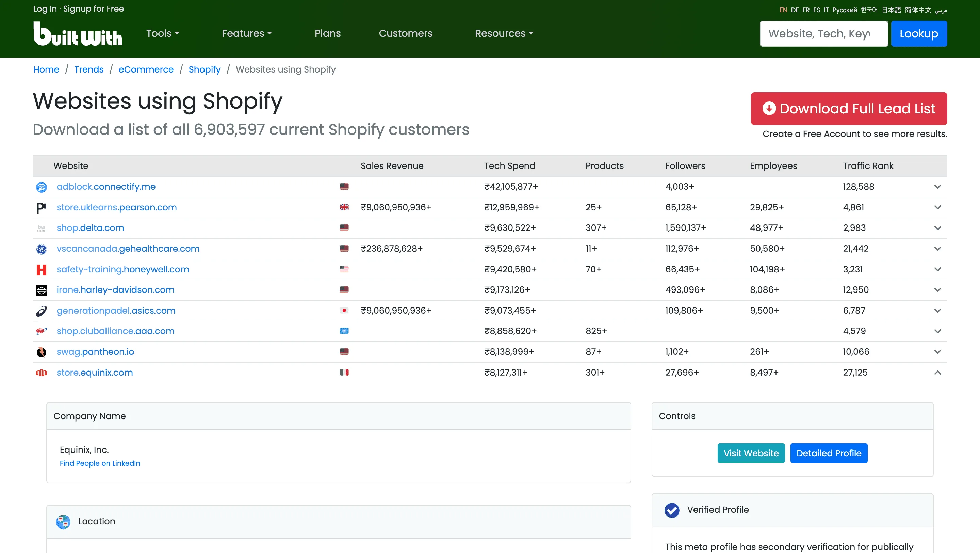Screen dimensions: 980x553
Task: Collapse the store.equinix.com row details
Action: [x=937, y=373]
